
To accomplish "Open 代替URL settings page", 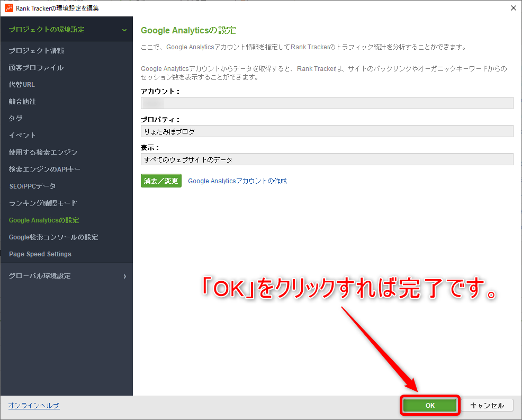I will coord(22,85).
